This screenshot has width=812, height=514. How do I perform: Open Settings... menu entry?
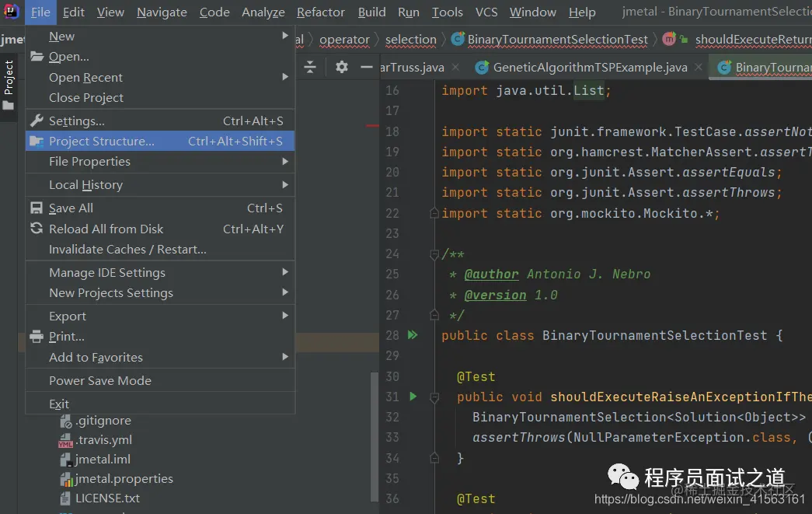[160, 121]
